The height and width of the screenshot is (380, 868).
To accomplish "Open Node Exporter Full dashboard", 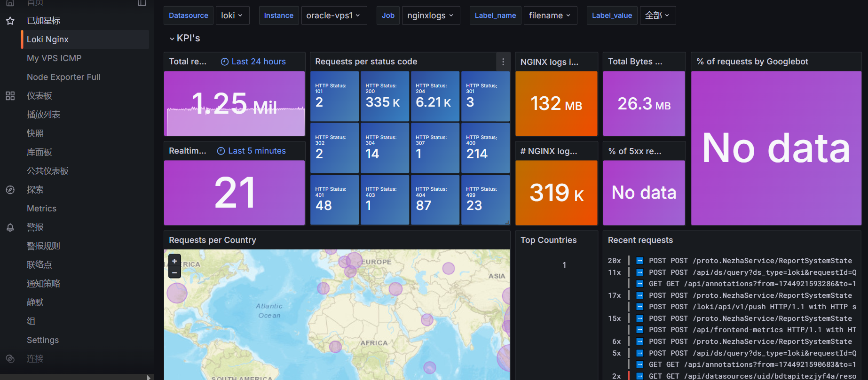I will (x=63, y=77).
